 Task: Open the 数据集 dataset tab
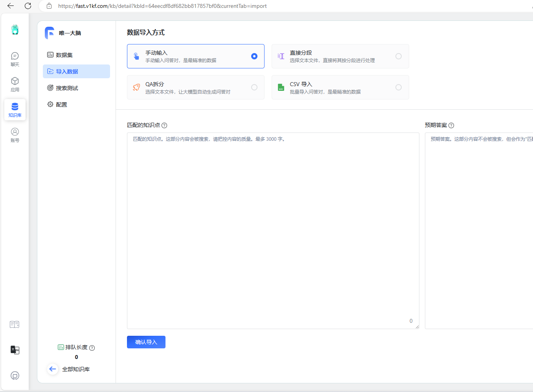(76, 55)
